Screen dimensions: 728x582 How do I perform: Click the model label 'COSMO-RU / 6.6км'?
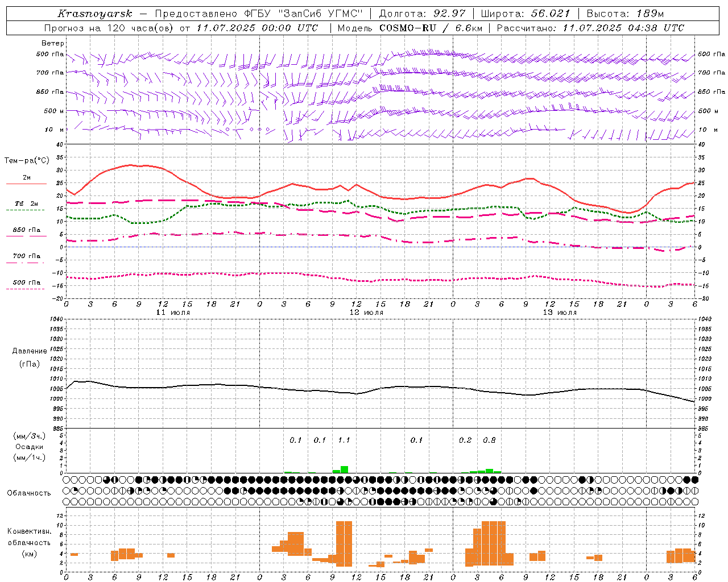coord(431,28)
